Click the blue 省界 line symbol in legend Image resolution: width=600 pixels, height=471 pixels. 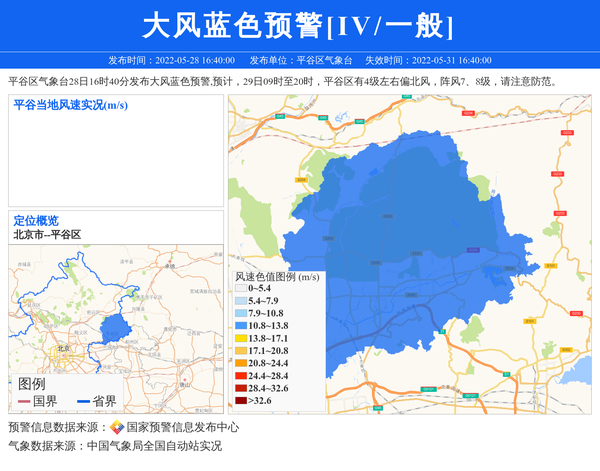pos(81,401)
